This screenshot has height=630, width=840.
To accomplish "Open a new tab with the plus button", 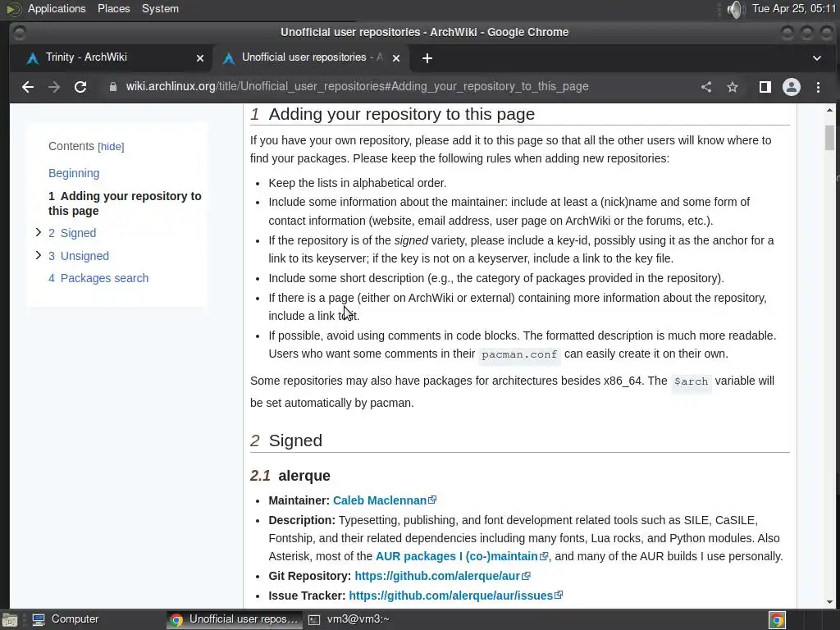I will tap(427, 58).
